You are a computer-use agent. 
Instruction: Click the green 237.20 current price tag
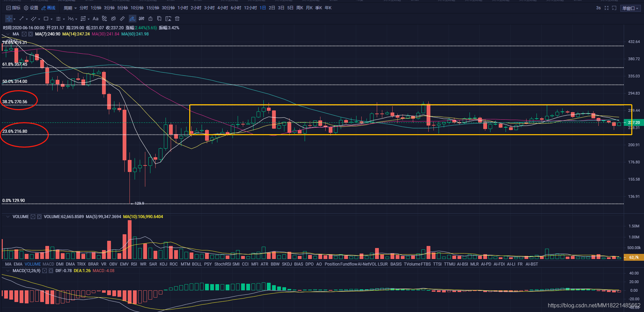pos(634,122)
